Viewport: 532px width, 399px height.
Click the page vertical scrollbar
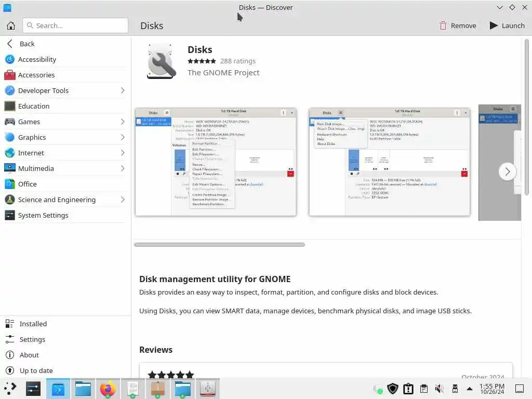[527, 117]
